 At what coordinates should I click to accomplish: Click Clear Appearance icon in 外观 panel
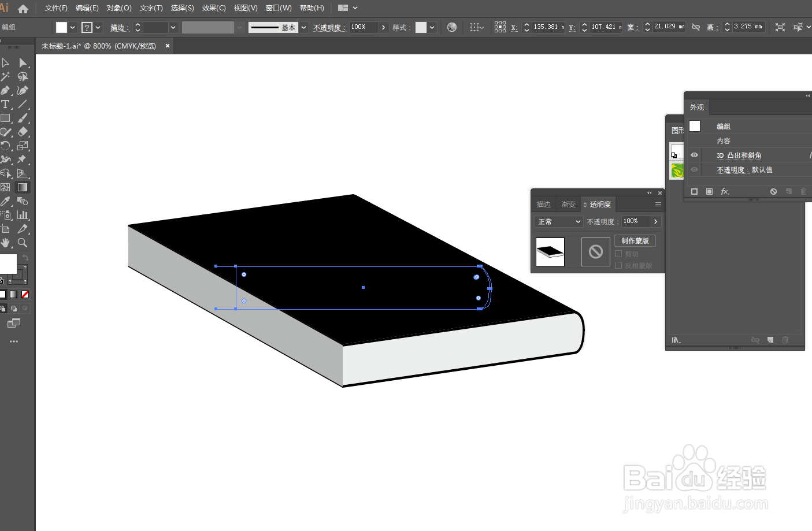click(773, 191)
